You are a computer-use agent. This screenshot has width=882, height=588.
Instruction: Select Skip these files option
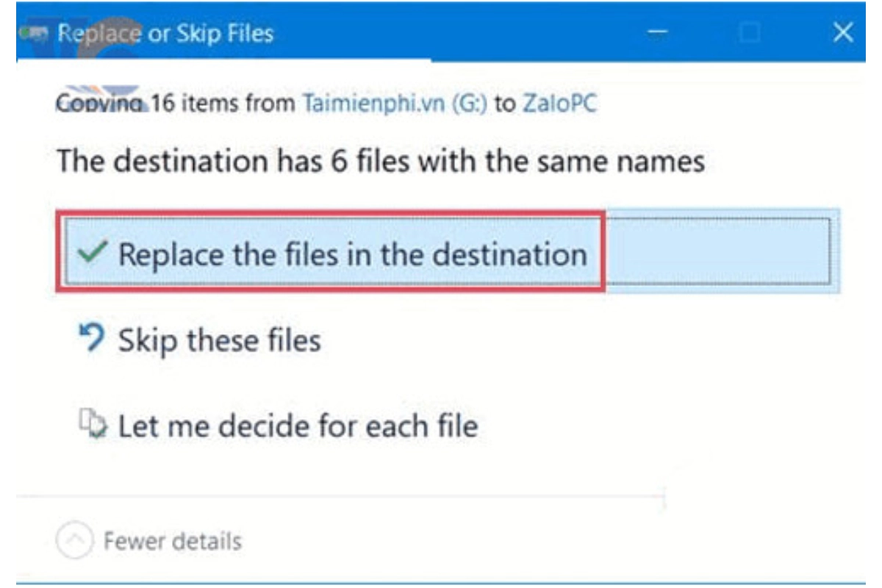click(x=219, y=340)
